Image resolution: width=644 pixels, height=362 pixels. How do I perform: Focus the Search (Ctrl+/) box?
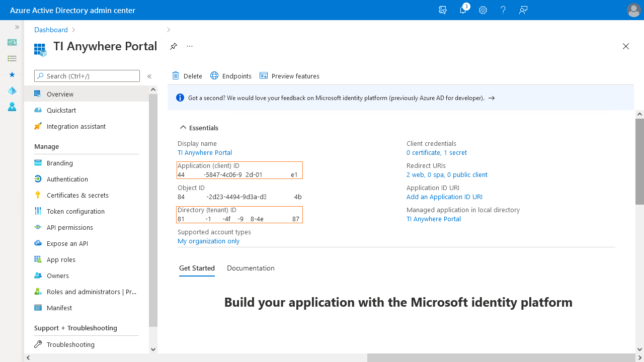(x=87, y=76)
